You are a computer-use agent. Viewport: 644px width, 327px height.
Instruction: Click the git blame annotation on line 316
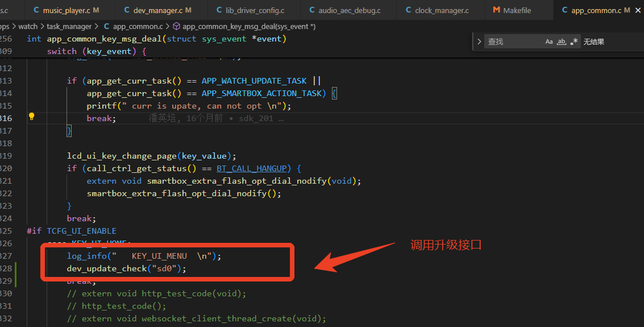point(216,118)
